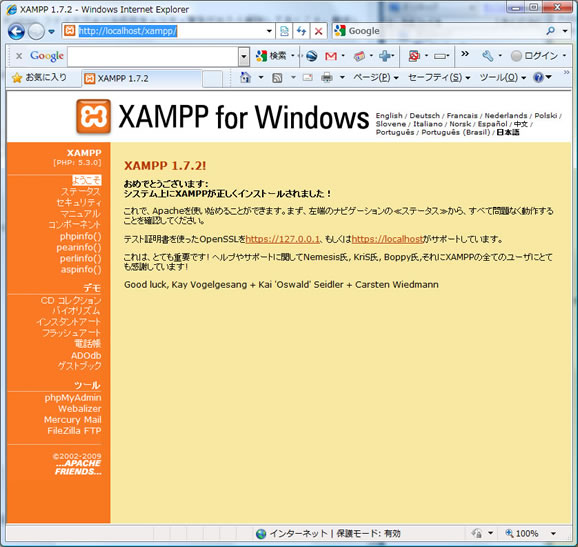578x547 pixels.
Task: Open a new blank tab
Action: click(213, 79)
